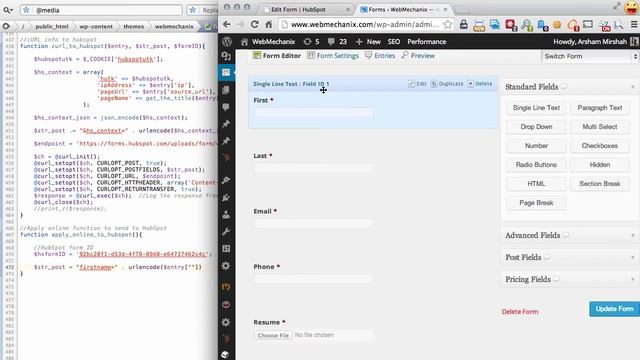Open the SEO admin bar menu
Image resolution: width=640 pixels, height=360 pixels.
[393, 42]
